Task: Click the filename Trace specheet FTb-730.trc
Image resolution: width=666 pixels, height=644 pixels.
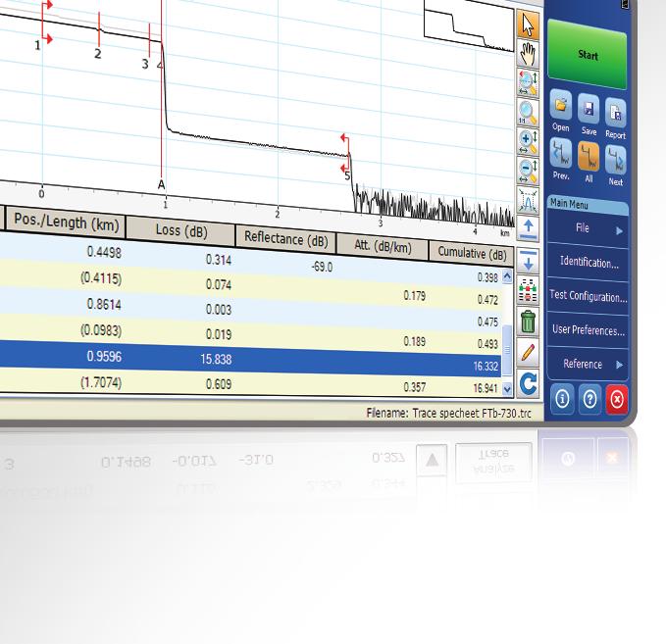Action: pos(472,413)
